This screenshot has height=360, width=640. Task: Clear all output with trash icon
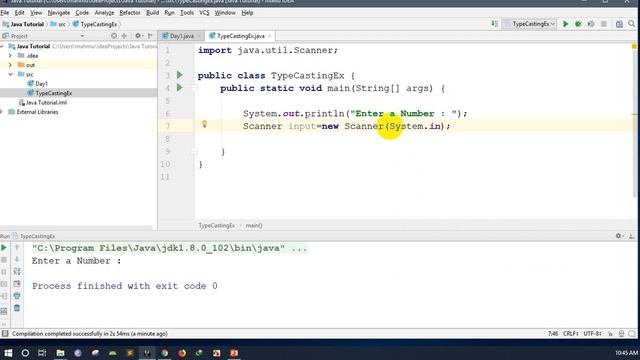pyautogui.click(x=17, y=308)
